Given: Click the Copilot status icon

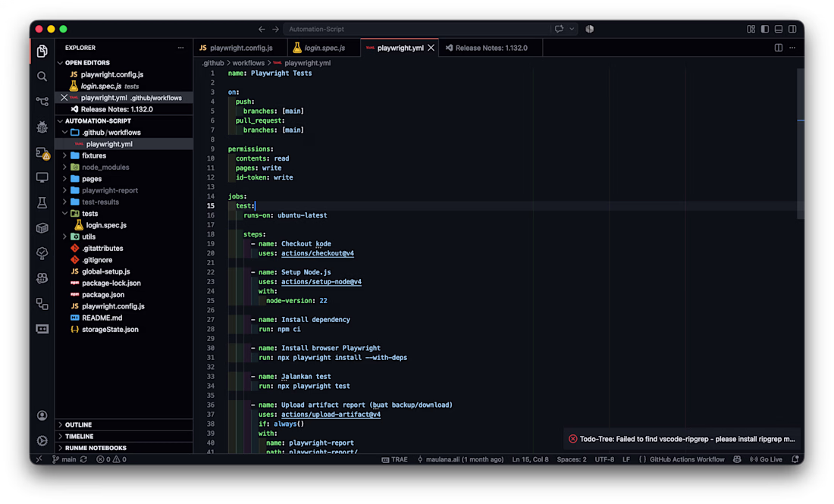Looking at the screenshot, I should 737,459.
